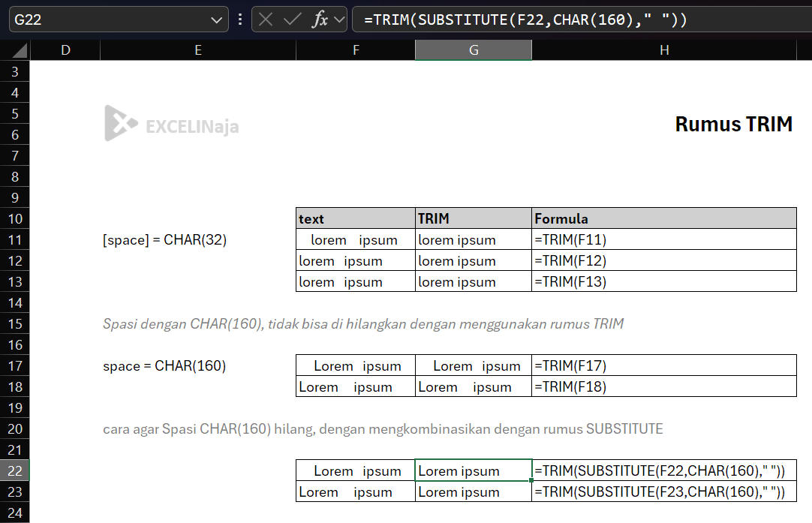Click cell F18 'Lorem ipsum'
This screenshot has width=812, height=523.
coord(356,387)
